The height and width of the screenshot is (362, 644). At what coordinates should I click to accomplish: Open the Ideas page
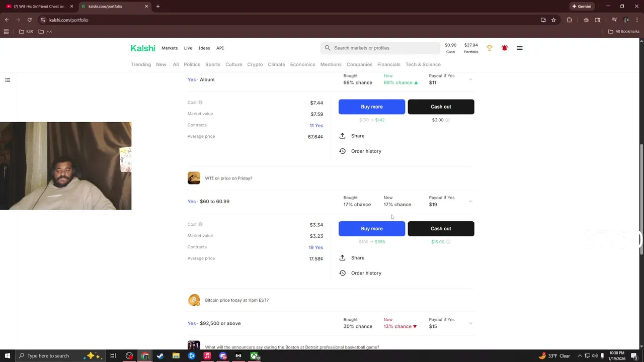[204, 48]
